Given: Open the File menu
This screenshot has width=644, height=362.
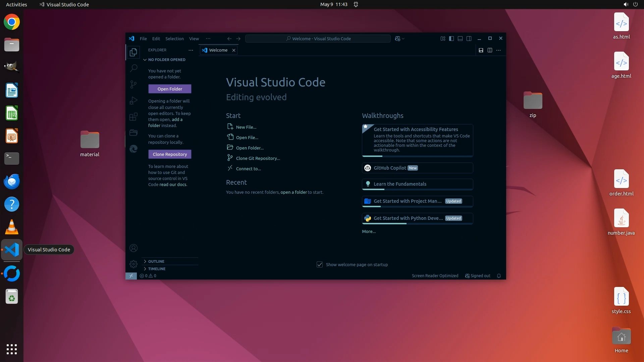Looking at the screenshot, I should (x=143, y=39).
